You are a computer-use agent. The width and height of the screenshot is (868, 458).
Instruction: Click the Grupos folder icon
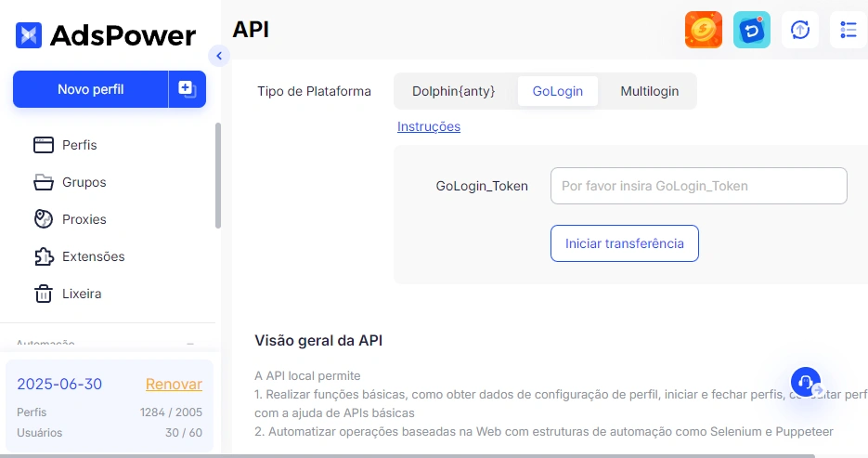[x=44, y=182]
